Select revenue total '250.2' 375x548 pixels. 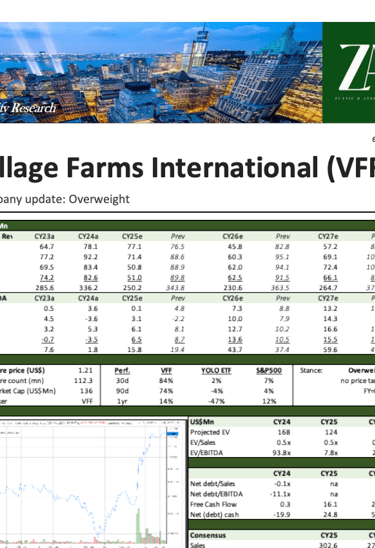132,288
